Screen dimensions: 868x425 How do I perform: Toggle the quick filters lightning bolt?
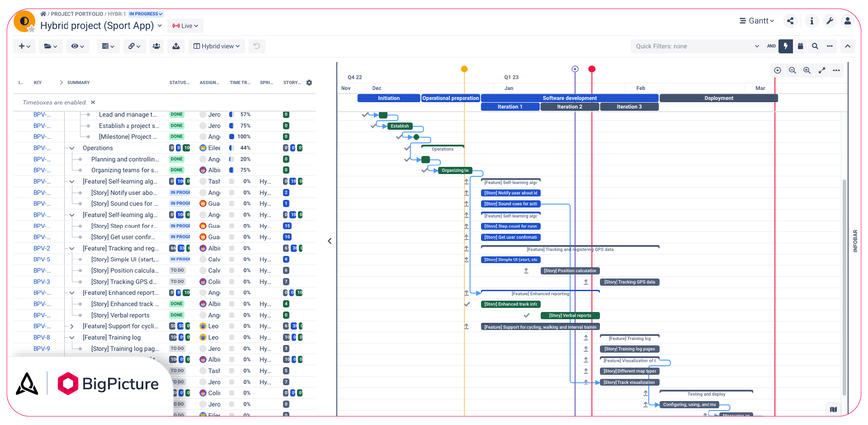786,46
